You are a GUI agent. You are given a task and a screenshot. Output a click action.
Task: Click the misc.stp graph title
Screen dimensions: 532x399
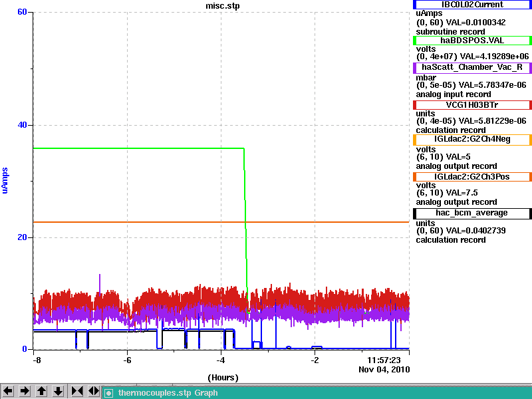[x=223, y=6]
